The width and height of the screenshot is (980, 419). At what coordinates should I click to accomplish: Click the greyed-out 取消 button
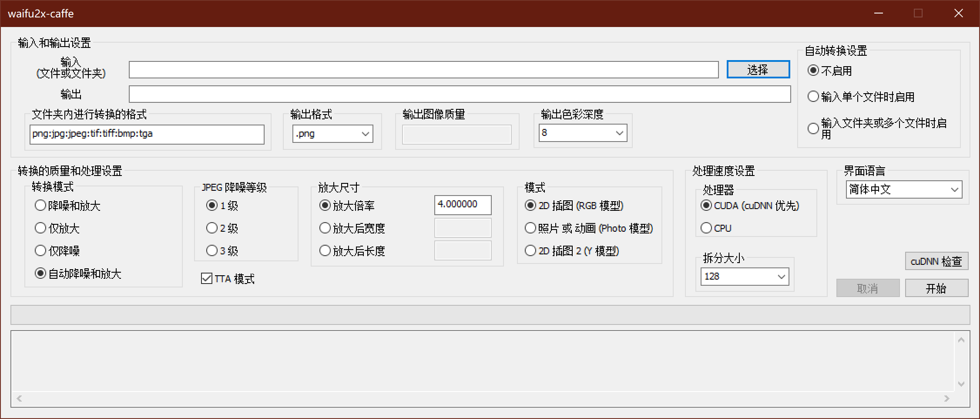point(868,288)
